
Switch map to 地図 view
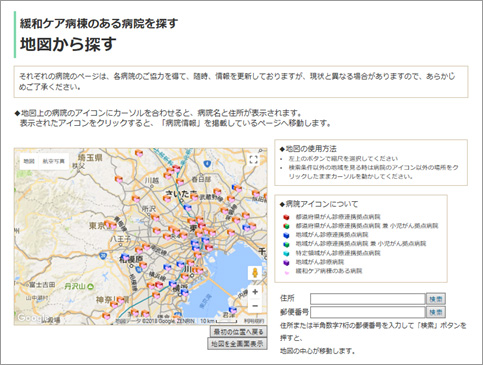[29, 161]
